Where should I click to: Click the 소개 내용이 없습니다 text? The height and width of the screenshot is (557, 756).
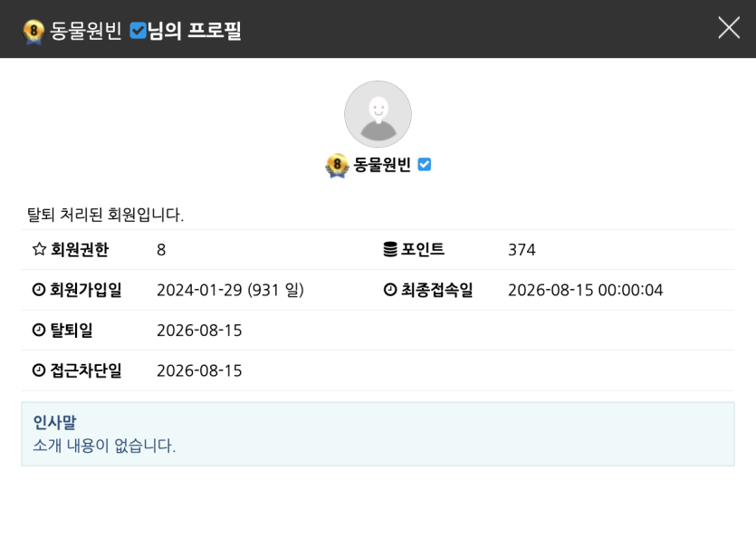[104, 445]
